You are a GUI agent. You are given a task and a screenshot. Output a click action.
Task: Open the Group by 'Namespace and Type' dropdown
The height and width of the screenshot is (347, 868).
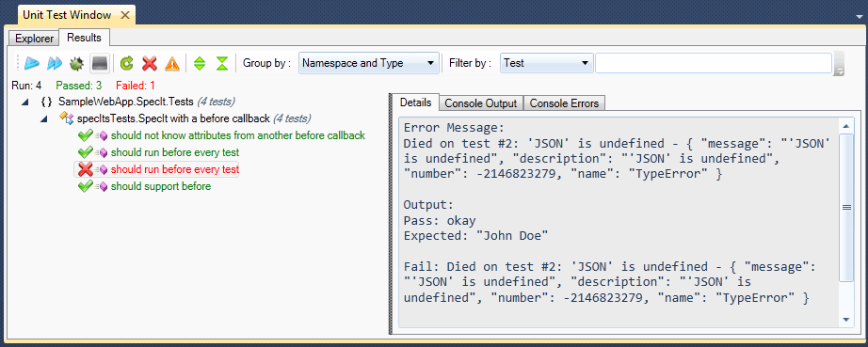point(369,63)
